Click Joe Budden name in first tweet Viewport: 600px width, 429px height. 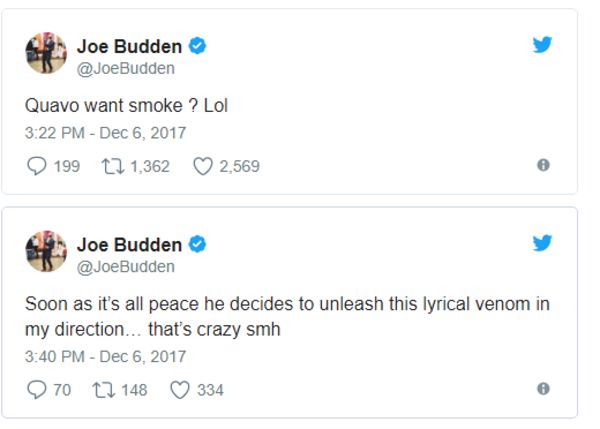click(129, 47)
